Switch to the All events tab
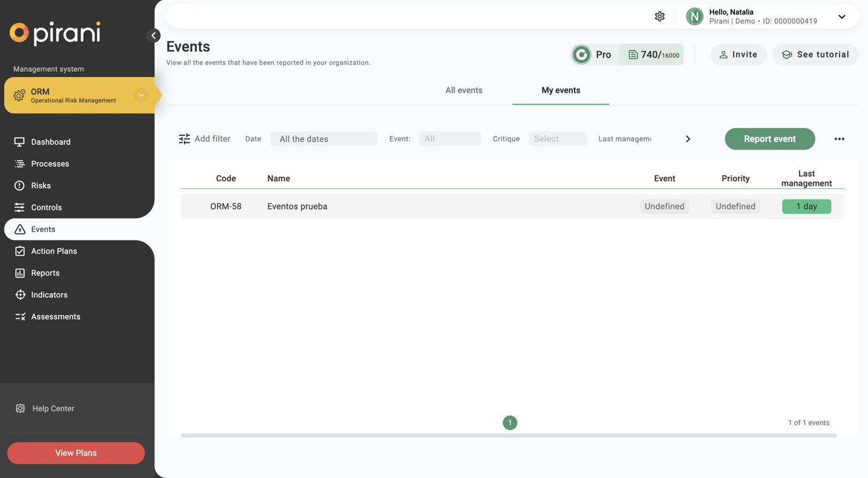 [464, 90]
